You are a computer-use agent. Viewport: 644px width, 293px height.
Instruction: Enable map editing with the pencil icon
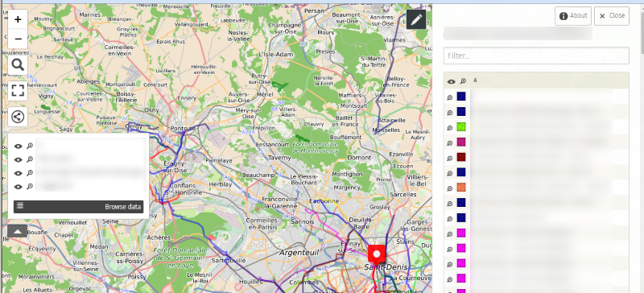(x=416, y=19)
